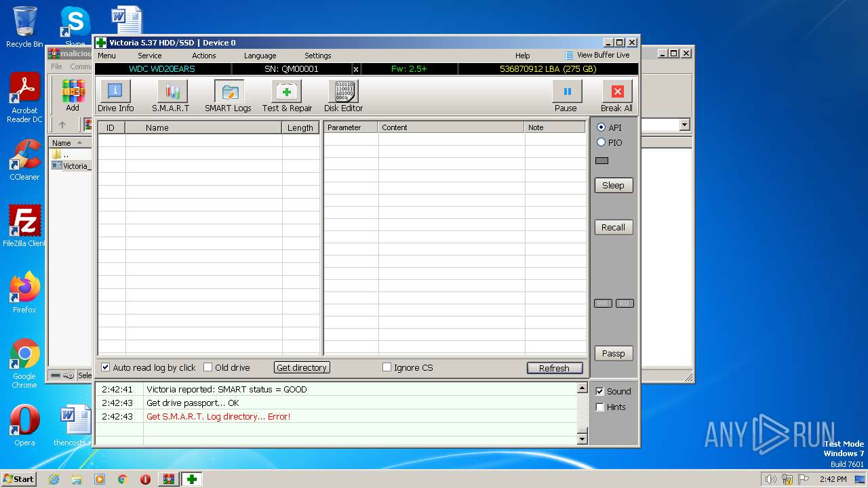Select the API radio button
This screenshot has height=488, width=868.
click(601, 127)
